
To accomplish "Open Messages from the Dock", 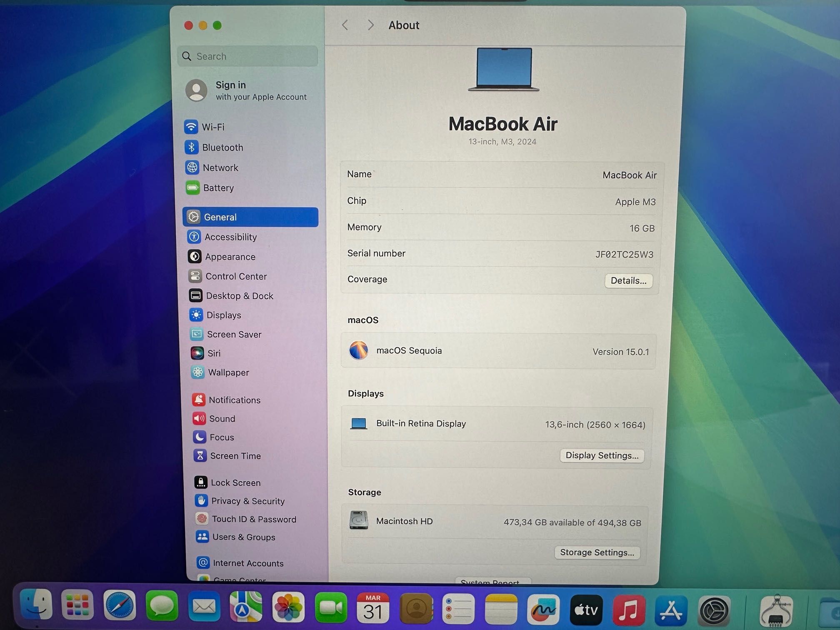I will click(162, 606).
